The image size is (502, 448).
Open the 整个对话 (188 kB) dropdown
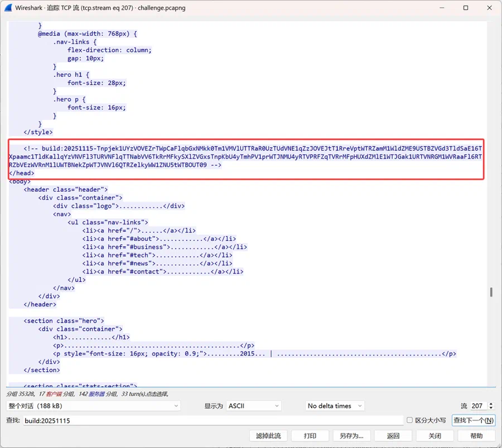93,406
